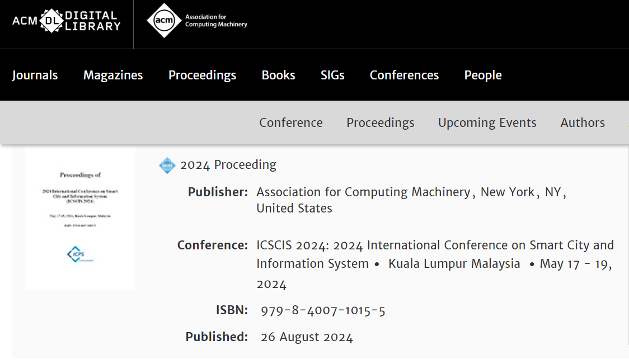
Task: Click the ISBN number 979-8-4007-1015-5
Action: click(x=323, y=310)
